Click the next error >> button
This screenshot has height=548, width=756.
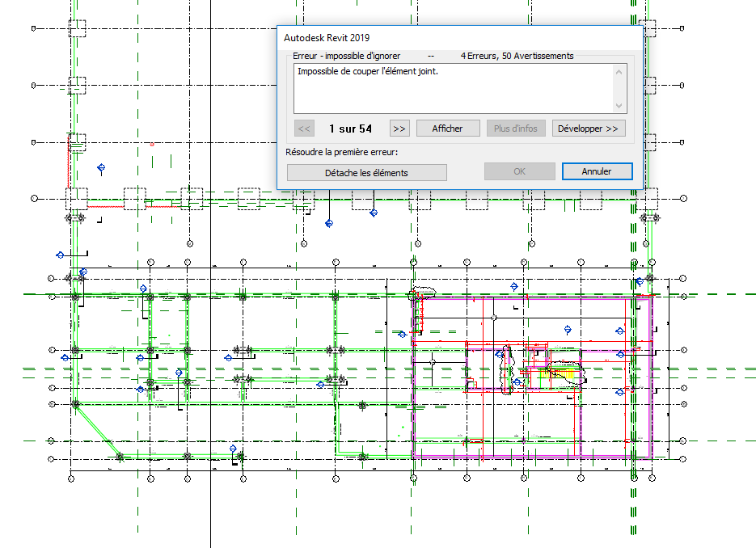(399, 129)
